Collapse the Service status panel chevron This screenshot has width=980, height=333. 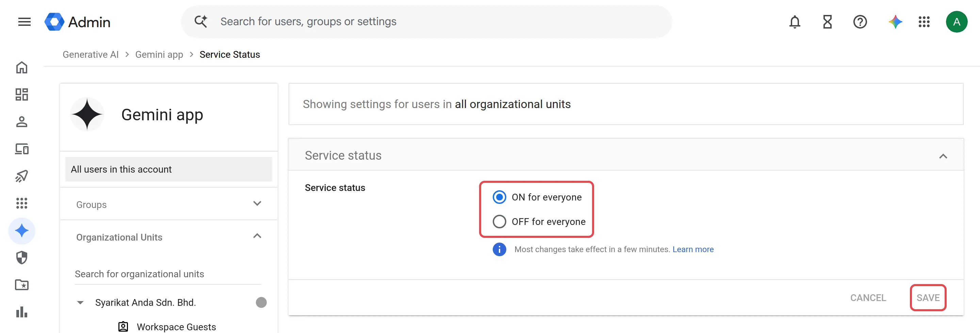point(943,156)
